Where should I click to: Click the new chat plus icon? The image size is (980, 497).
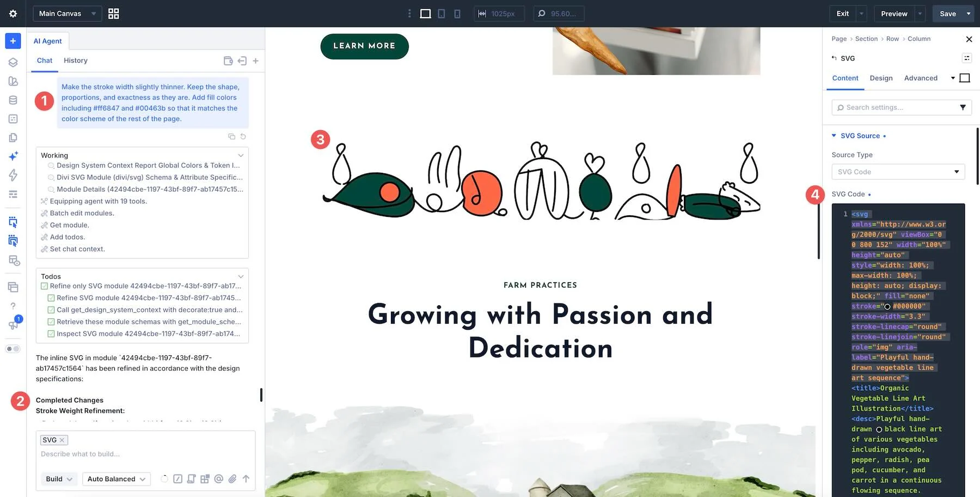pyautogui.click(x=255, y=61)
